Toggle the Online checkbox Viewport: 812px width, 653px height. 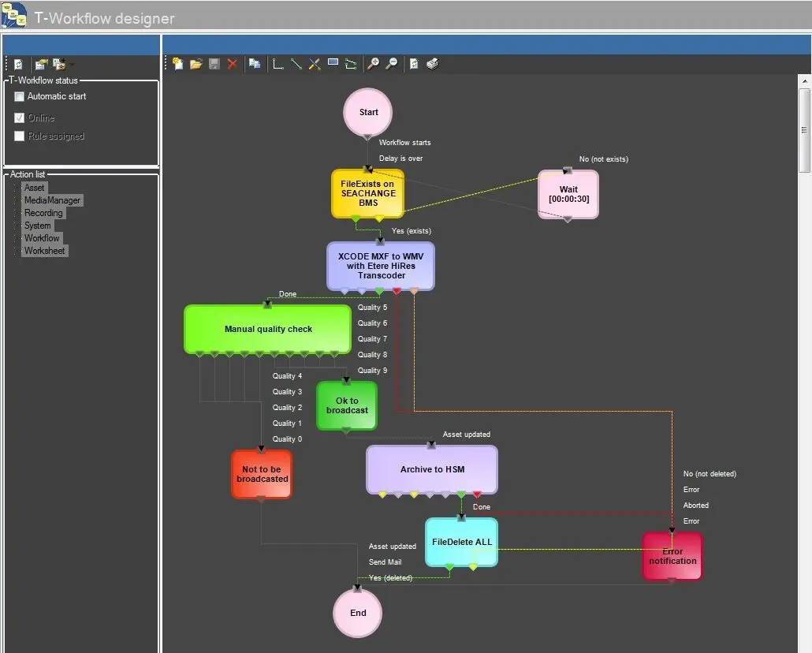[x=20, y=118]
